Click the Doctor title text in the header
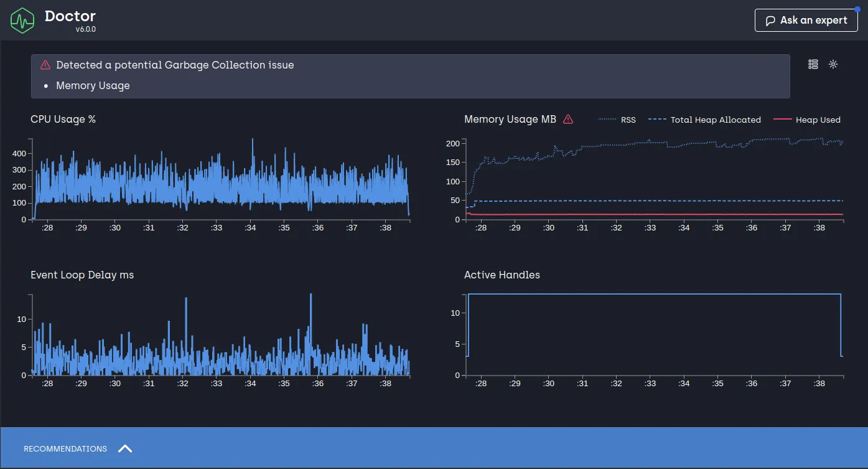 [70, 16]
